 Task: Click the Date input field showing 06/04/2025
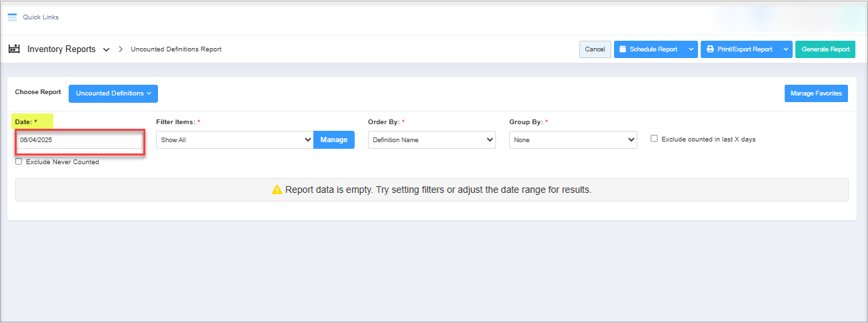[79, 140]
